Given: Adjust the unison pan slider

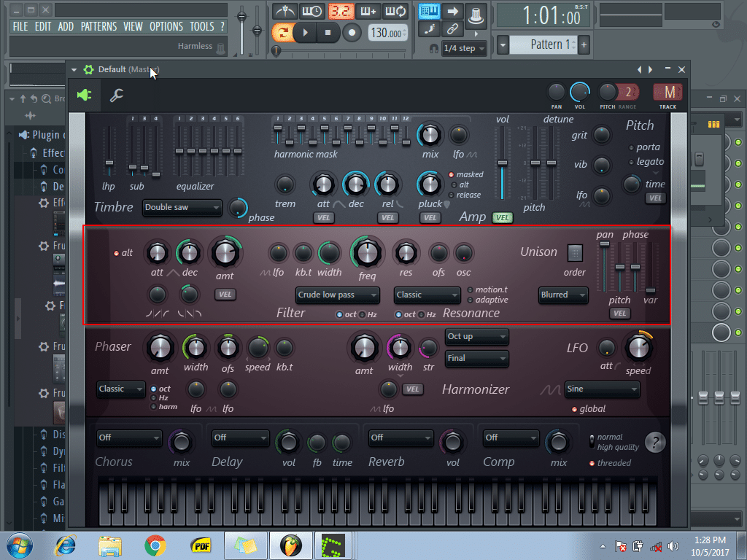Looking at the screenshot, I should tap(604, 267).
